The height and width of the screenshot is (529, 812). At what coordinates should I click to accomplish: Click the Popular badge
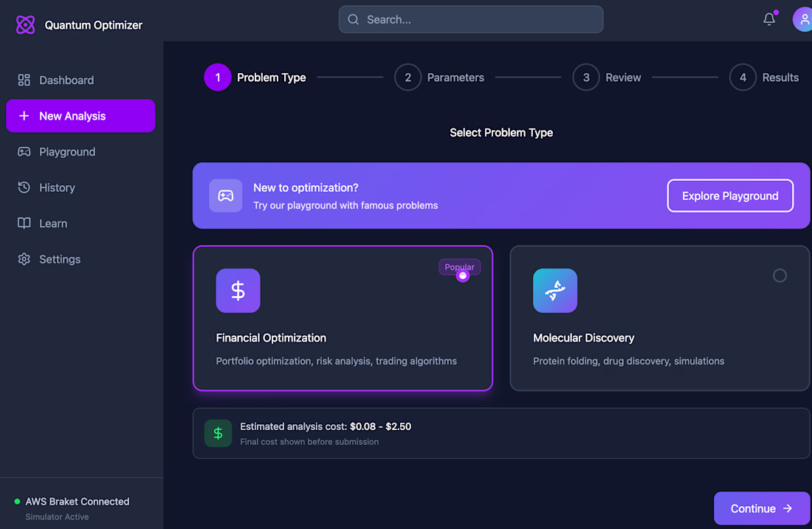point(459,267)
